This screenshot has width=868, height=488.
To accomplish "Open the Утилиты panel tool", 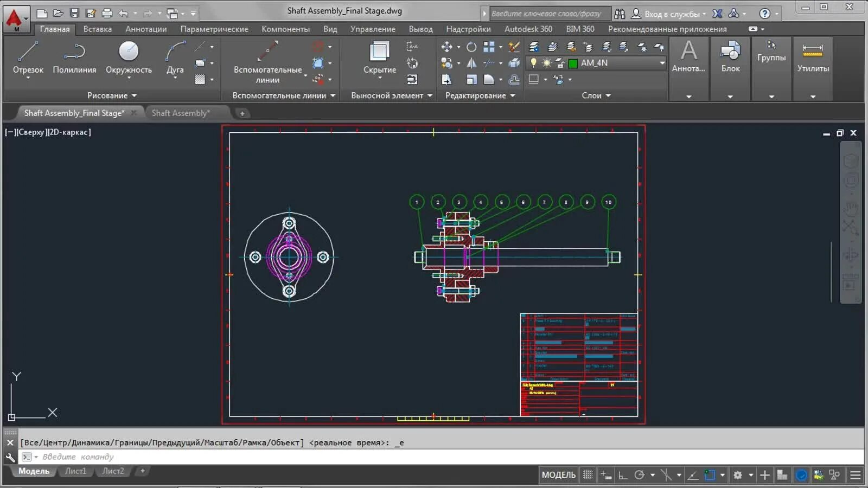I will [812, 57].
